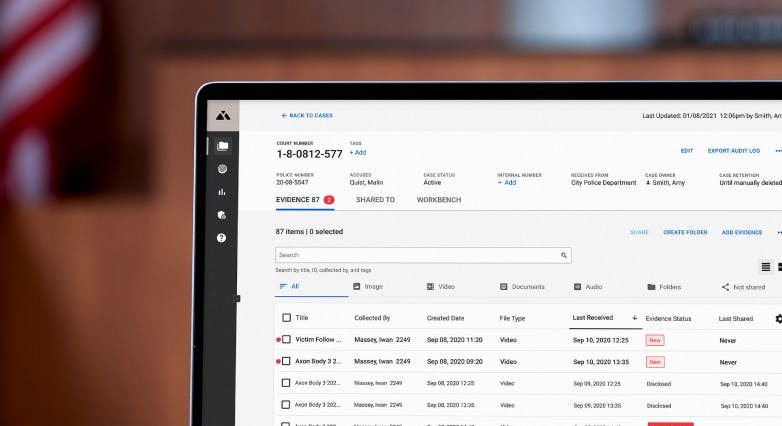The height and width of the screenshot is (426, 782).
Task: Switch to the Shared To tab
Action: 376,200
